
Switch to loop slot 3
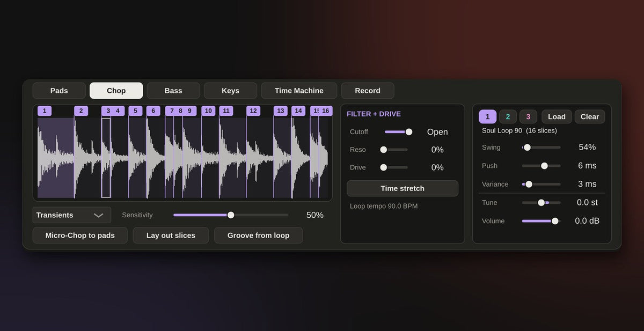pyautogui.click(x=528, y=116)
